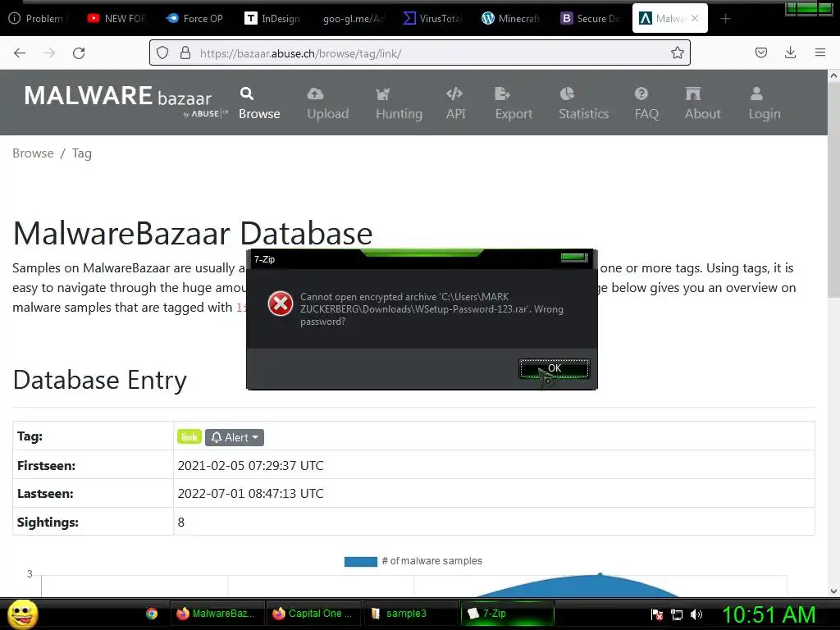Viewport: 840px width, 630px height.
Task: Open the API code icon
Action: 454,94
